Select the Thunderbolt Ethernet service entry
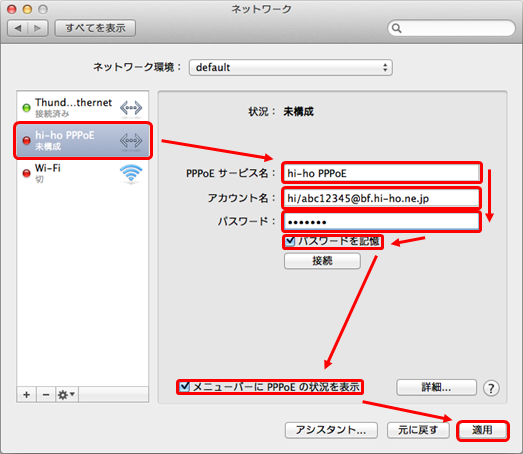The width and height of the screenshot is (523, 454). pyautogui.click(x=83, y=107)
